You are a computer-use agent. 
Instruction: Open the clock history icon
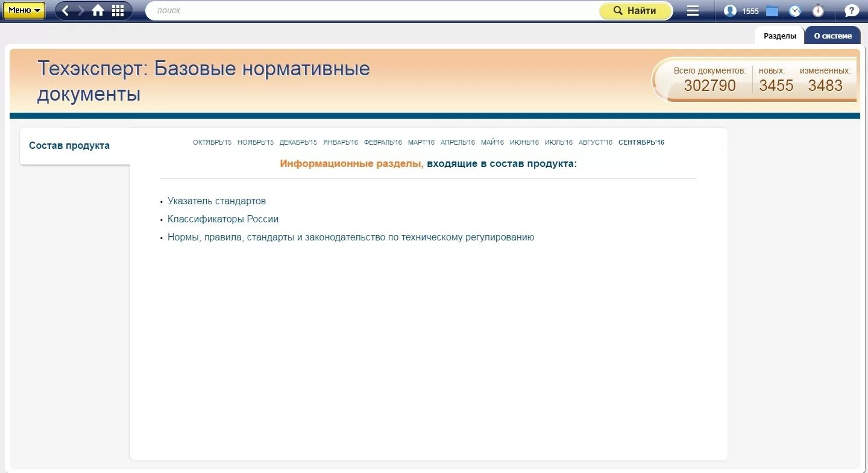[795, 11]
